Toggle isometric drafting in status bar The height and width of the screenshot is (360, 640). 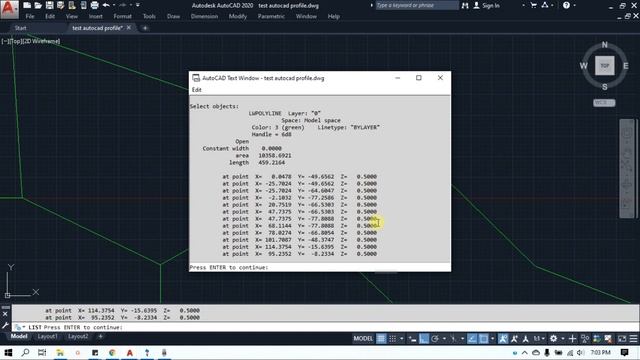coord(454,338)
